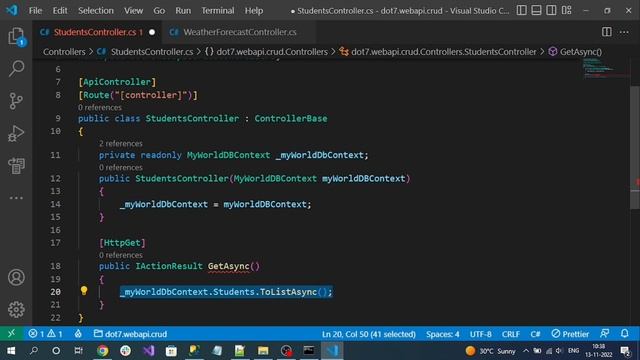Open the 30°C Sunny weather widget
Screen dimensions: 640x360
(491, 351)
